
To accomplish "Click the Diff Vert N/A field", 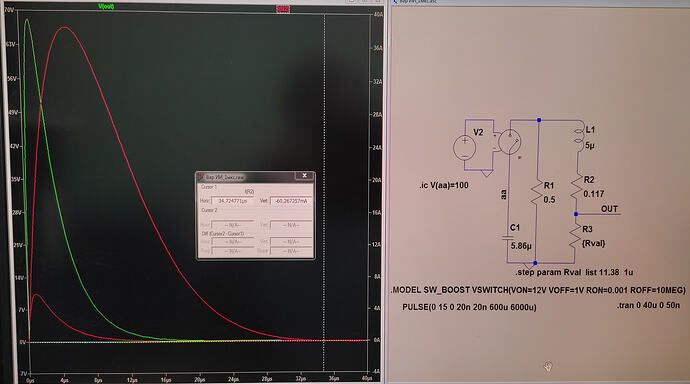I will [x=290, y=241].
